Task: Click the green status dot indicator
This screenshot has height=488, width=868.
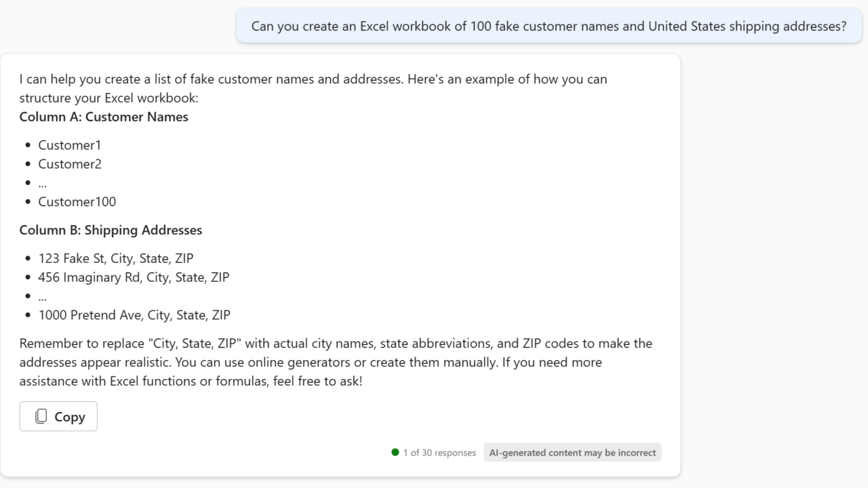Action: click(x=395, y=452)
